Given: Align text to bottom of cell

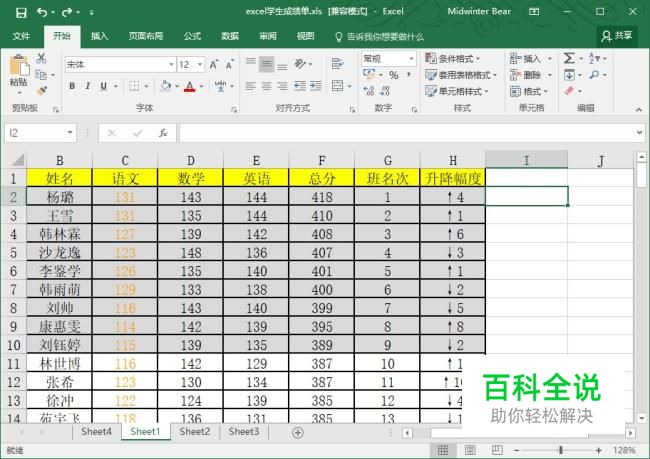Looking at the screenshot, I should click(282, 66).
